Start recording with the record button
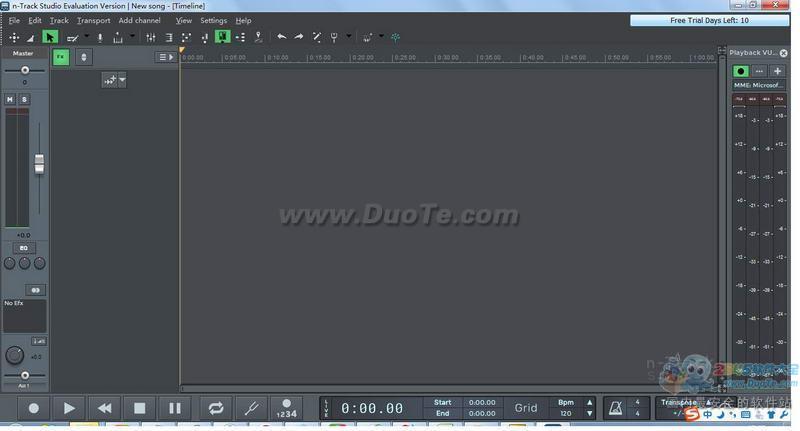 coord(34,408)
